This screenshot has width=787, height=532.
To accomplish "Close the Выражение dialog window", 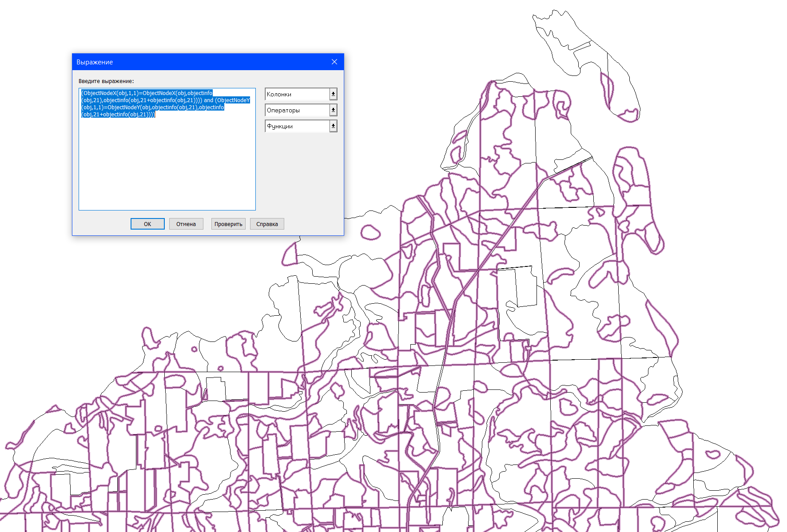I will tap(334, 62).
